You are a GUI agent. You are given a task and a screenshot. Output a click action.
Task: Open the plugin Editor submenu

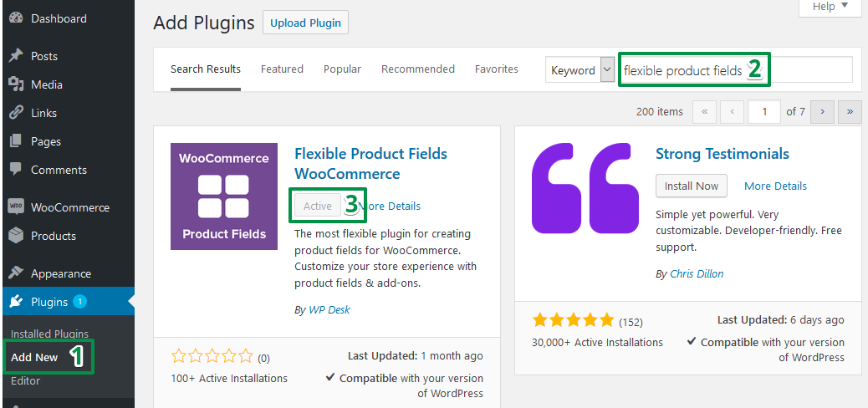pos(25,381)
